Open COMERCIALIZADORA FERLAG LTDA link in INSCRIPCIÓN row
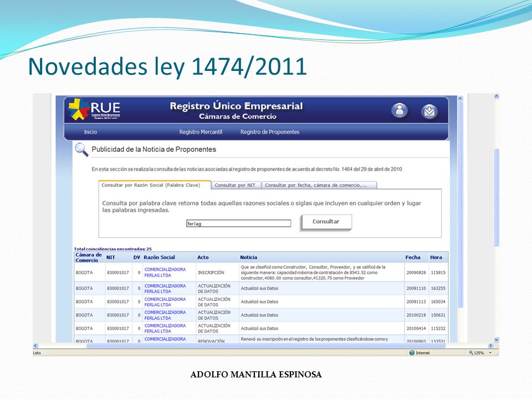The image size is (532, 399). pos(165,273)
